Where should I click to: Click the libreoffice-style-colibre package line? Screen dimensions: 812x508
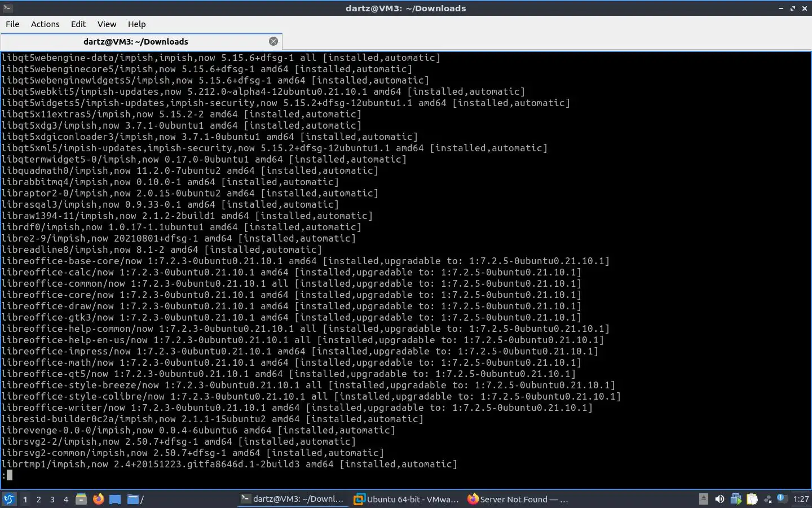(x=311, y=396)
